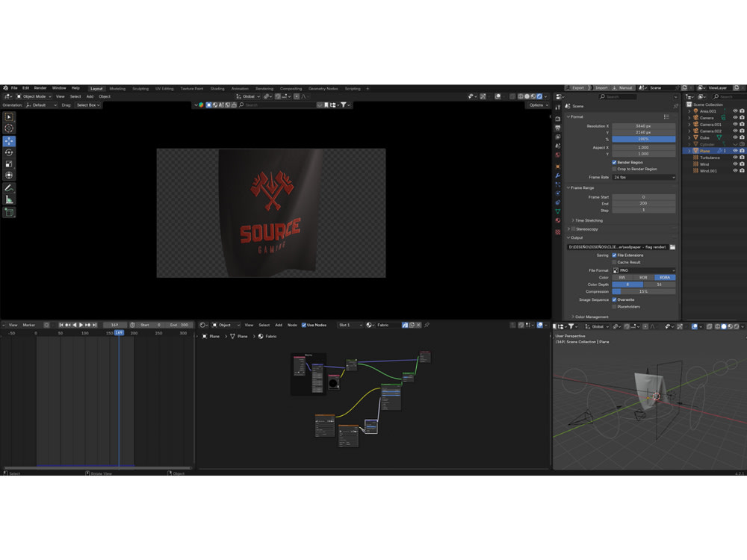Open the Tool properties tab icon
The image size is (747, 560).
pyautogui.click(x=558, y=108)
